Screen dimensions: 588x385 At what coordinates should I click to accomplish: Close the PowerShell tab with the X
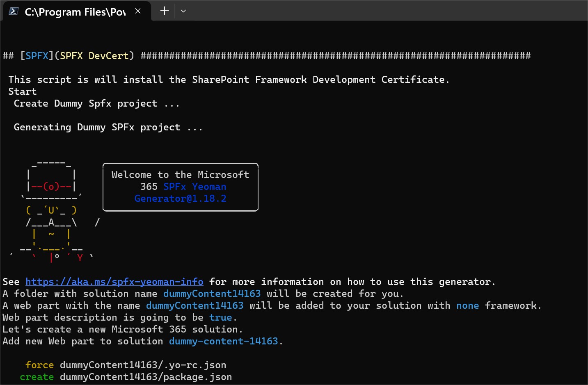(138, 11)
